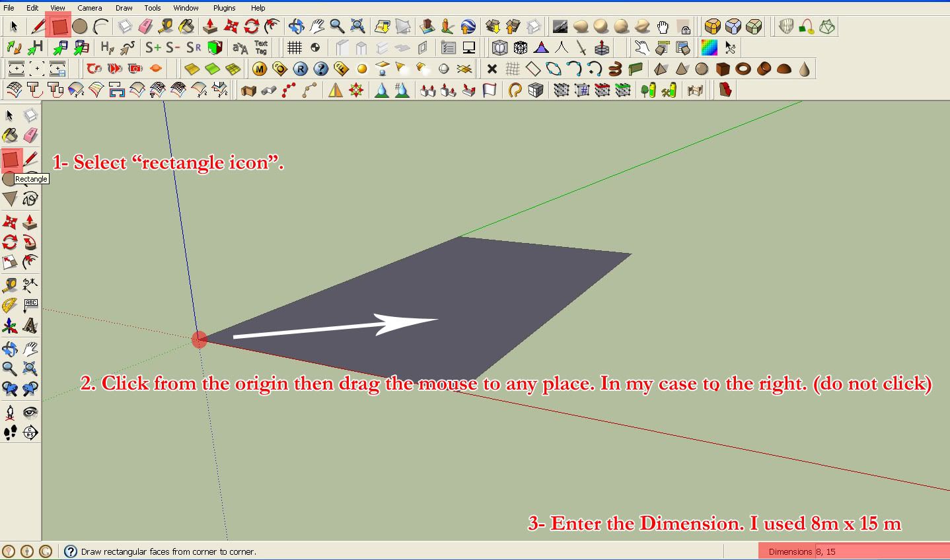Enable X-ray cube display icon
Viewport: 950px width, 560px height.
point(500,48)
